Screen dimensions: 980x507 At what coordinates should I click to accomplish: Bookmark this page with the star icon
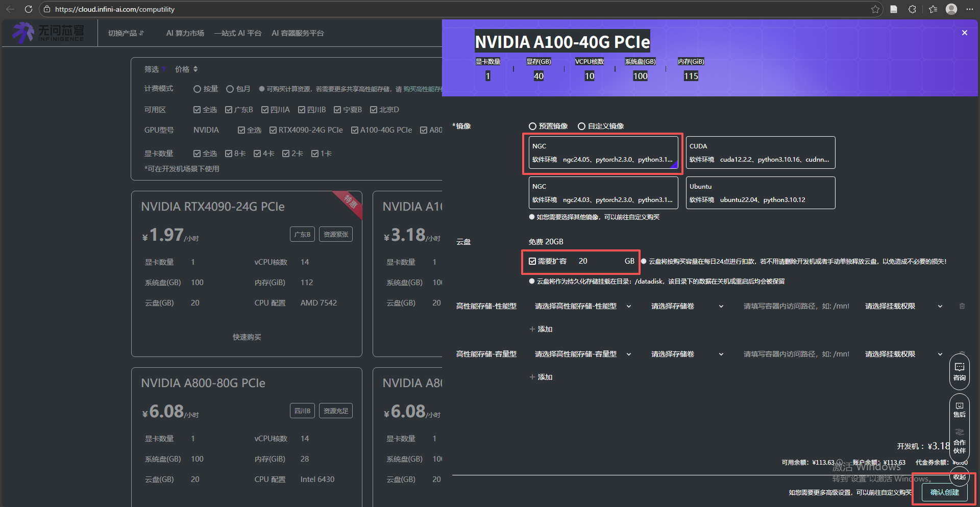(875, 9)
